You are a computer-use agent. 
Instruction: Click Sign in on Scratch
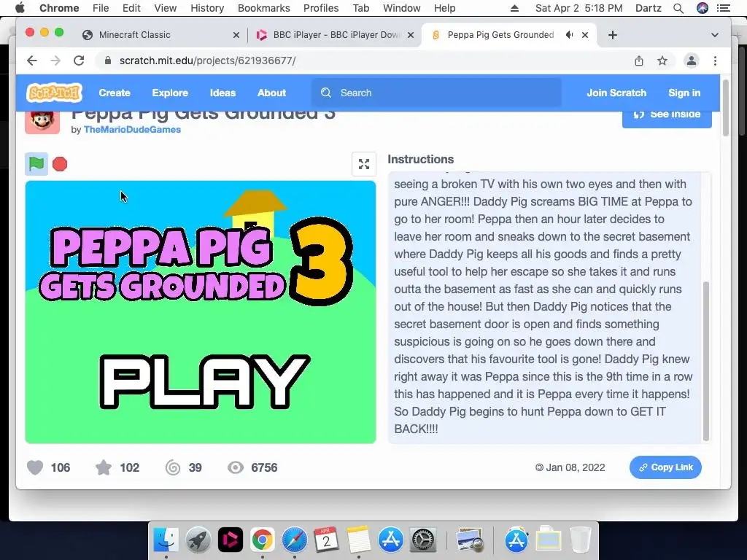[684, 93]
